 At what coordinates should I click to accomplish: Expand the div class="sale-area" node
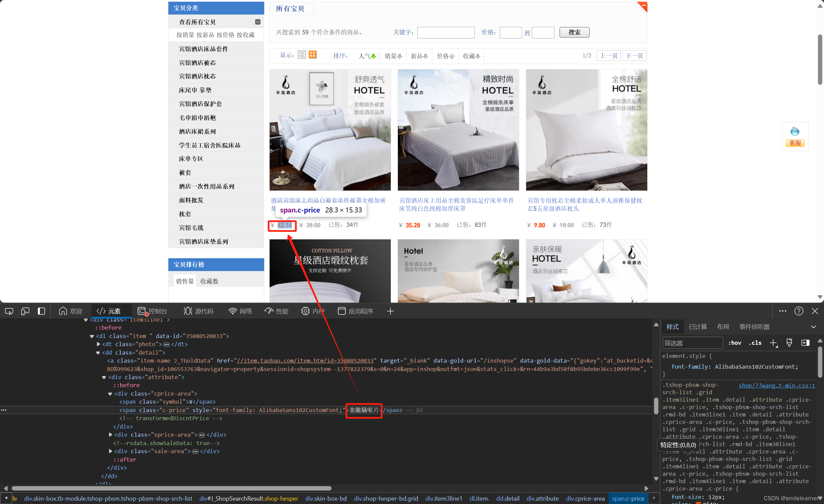coord(110,451)
